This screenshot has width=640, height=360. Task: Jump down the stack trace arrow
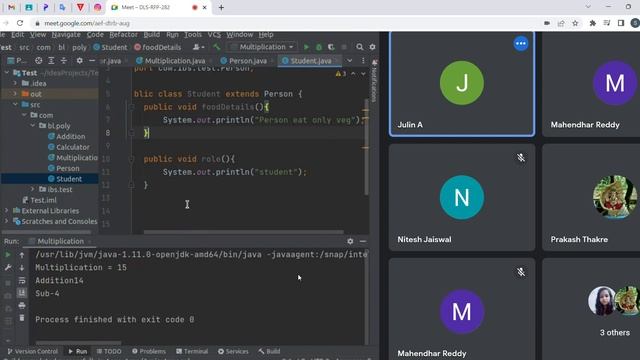[x=22, y=267]
